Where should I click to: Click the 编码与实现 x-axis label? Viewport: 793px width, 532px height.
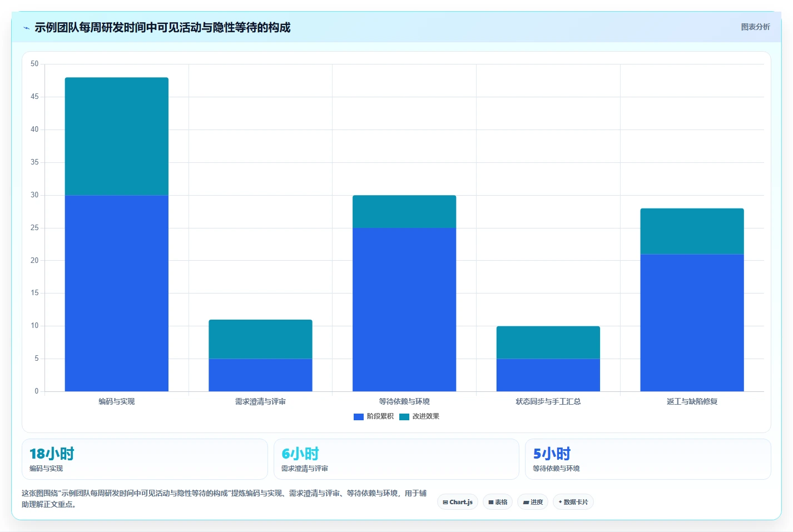(117, 401)
